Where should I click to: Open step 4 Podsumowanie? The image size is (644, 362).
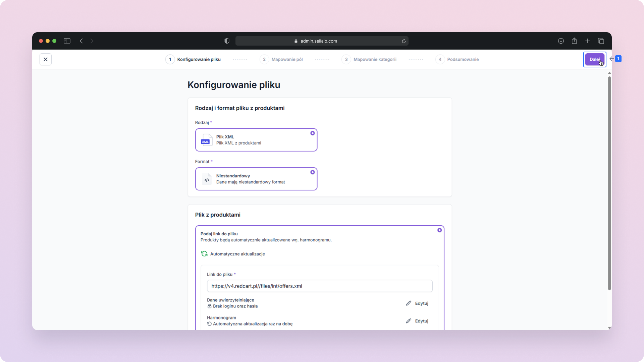tap(457, 59)
